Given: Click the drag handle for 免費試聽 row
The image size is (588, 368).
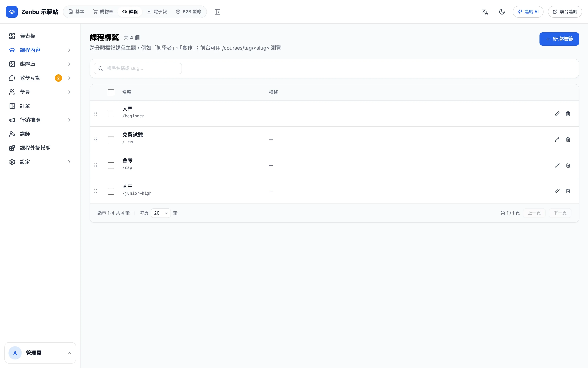Looking at the screenshot, I should coord(96,140).
